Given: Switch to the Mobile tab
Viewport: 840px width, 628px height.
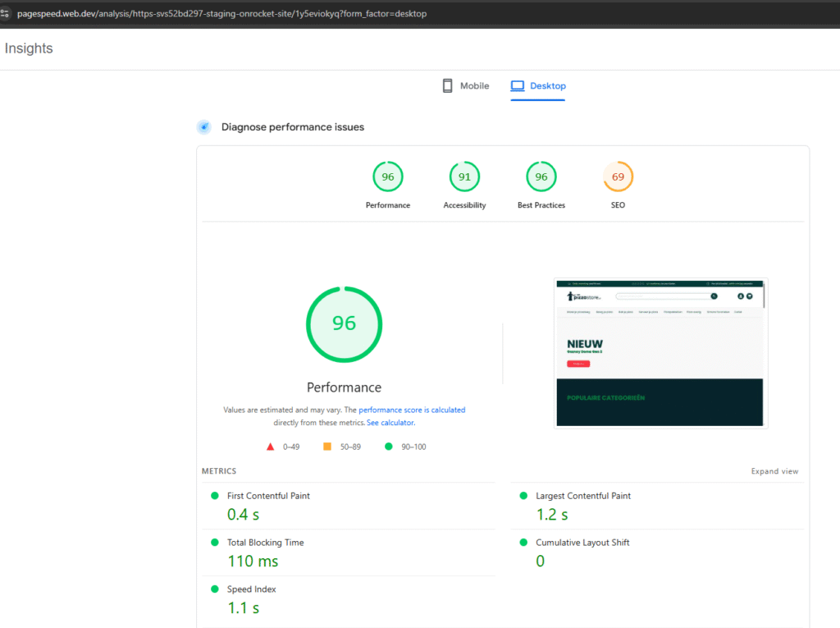Looking at the screenshot, I should (x=465, y=85).
